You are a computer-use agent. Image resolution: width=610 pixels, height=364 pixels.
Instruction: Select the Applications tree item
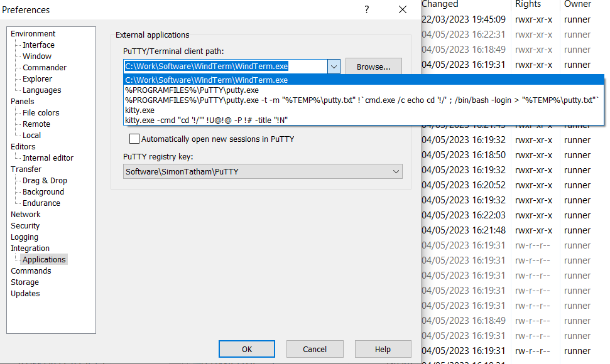(x=44, y=259)
